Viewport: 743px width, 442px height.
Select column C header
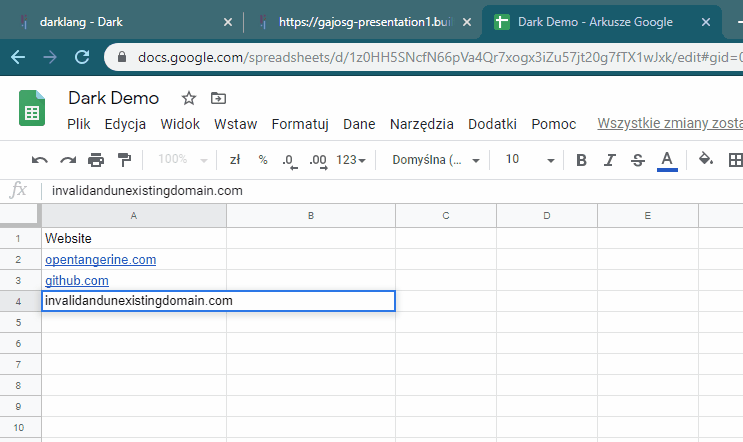coord(446,216)
